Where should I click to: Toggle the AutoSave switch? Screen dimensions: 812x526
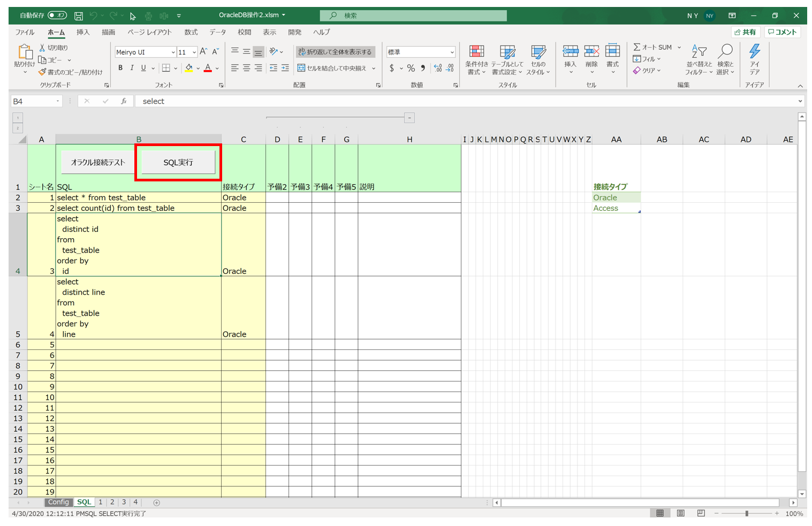(x=57, y=16)
